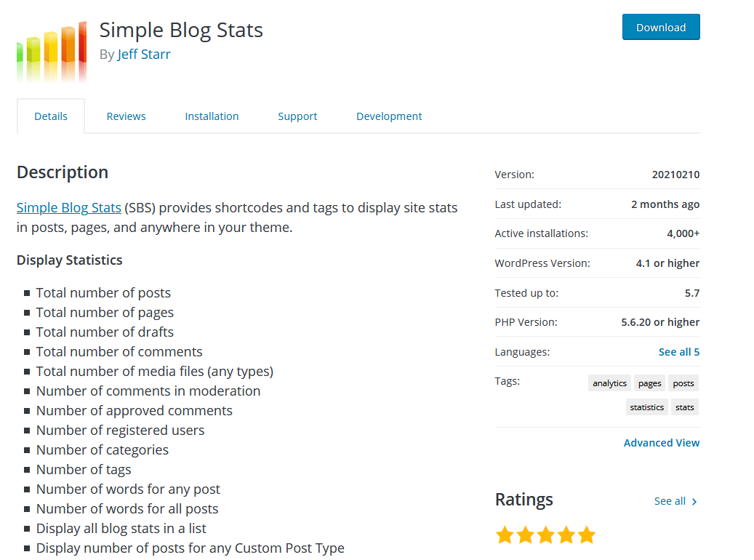The height and width of the screenshot is (560, 754).
Task: Open the Simple Blog Stats description link
Action: point(68,207)
